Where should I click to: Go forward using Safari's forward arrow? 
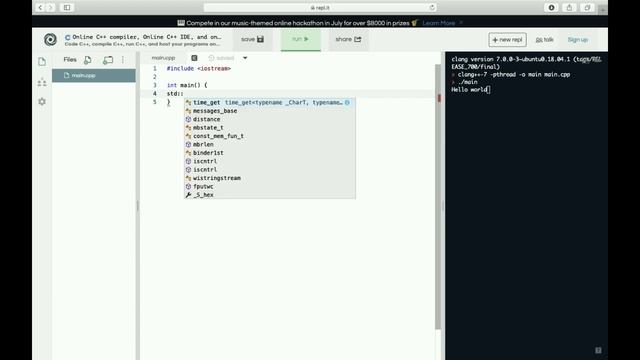point(51,7)
